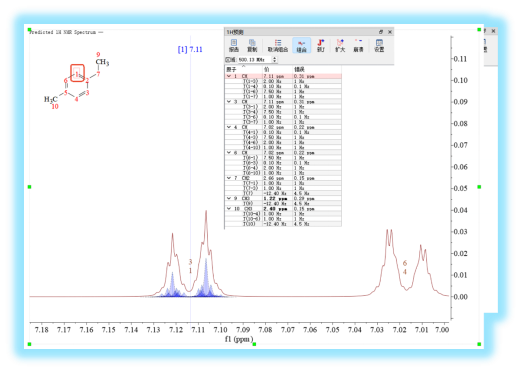Viewport: 523px width, 373px height.
Task: Click the H3C group labeled 10 in the structure
Action: tap(51, 99)
